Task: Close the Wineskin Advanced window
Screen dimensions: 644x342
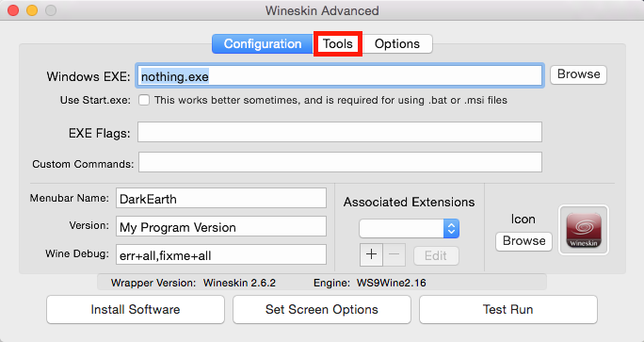Action: pos(13,10)
